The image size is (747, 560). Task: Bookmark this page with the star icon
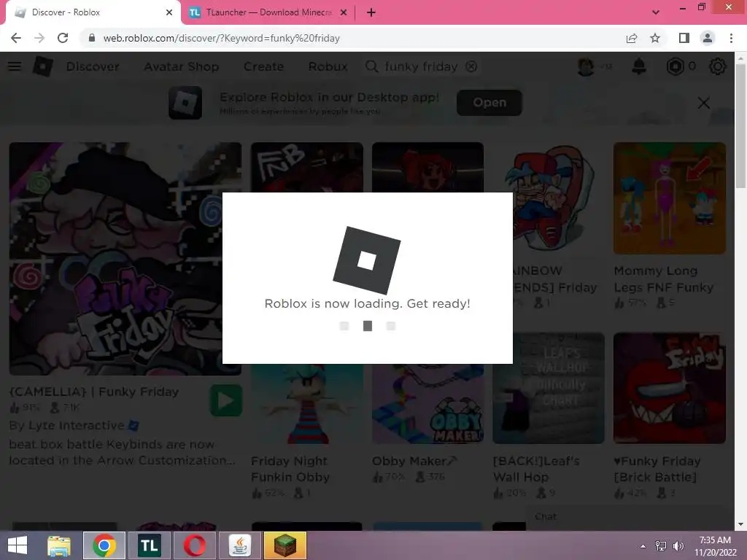655,38
